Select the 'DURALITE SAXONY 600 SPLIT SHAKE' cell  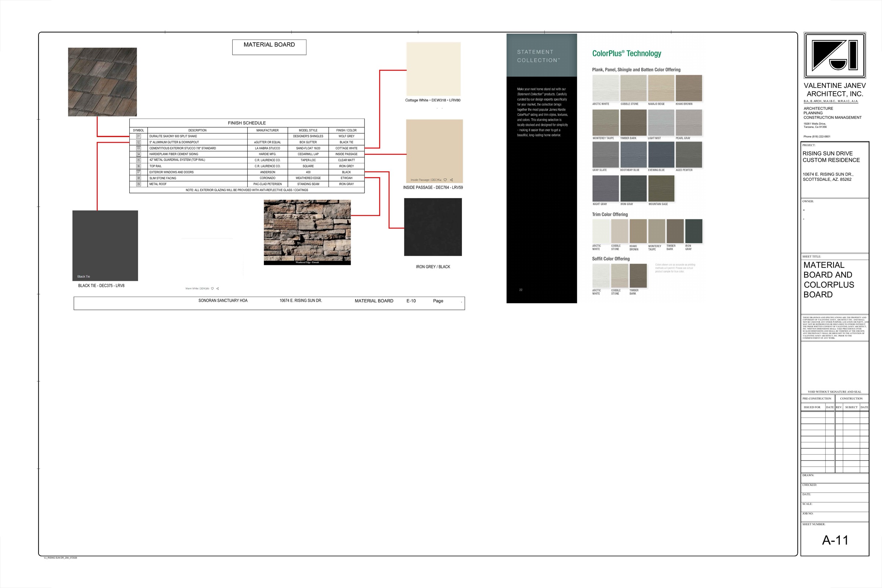click(x=197, y=136)
